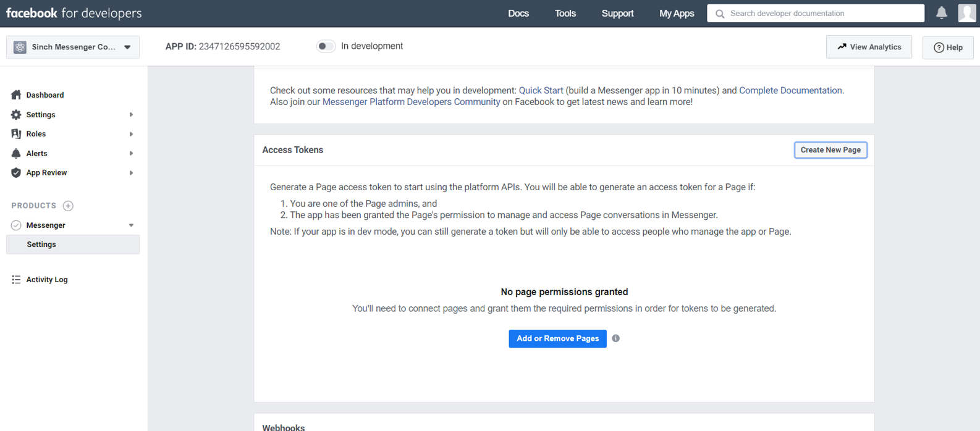Click the Messenger checkmark circle icon

coord(16,225)
